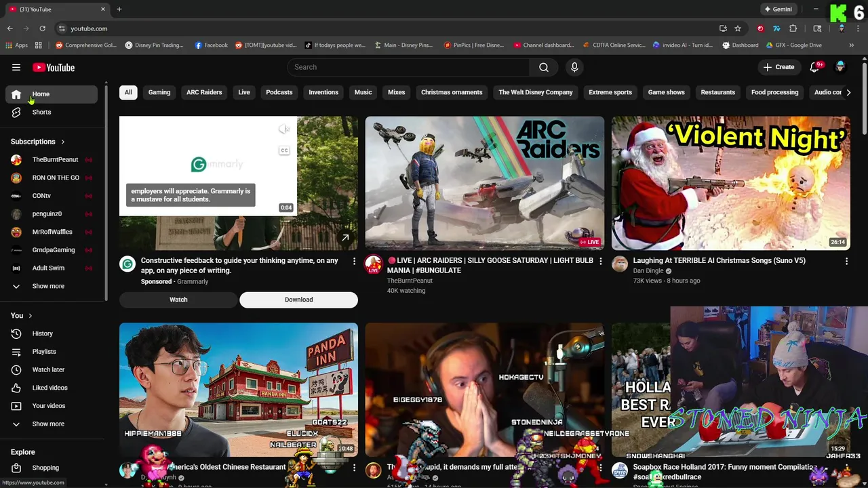Click the search magnifier button
Image resolution: width=868 pixels, height=488 pixels.
click(543, 67)
